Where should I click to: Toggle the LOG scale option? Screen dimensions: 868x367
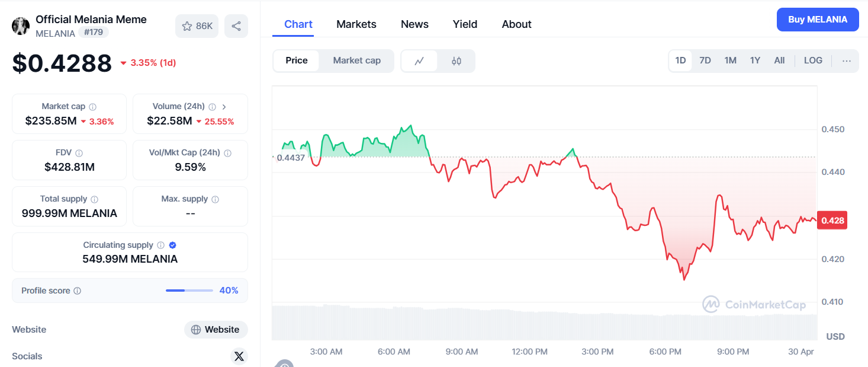[x=813, y=60]
